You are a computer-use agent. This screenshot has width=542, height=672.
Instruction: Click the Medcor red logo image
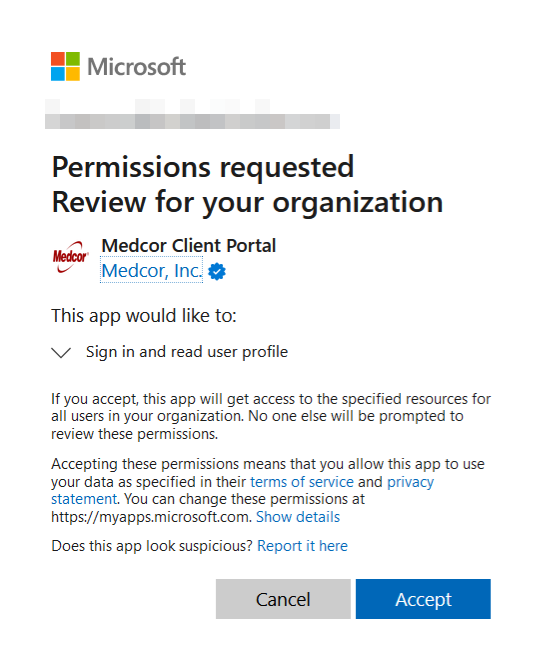[70, 257]
